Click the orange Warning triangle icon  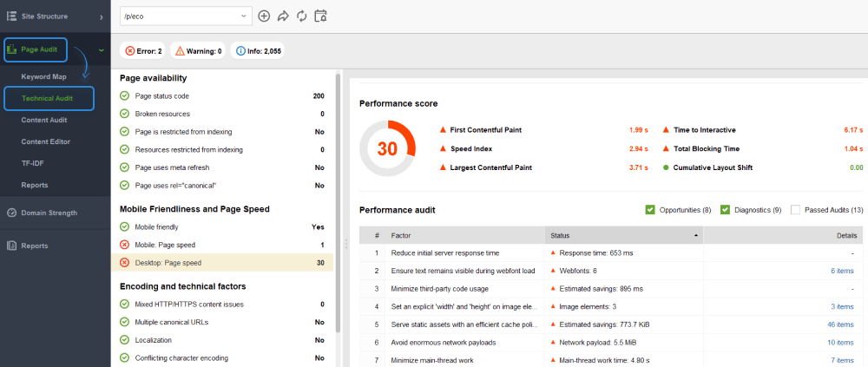click(x=180, y=51)
